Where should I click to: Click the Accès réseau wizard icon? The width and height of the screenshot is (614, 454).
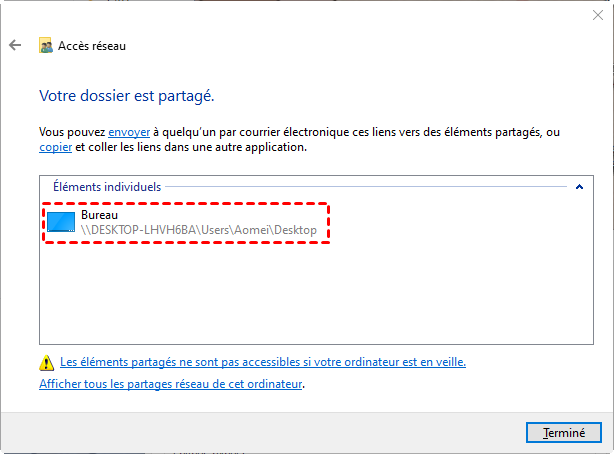click(x=46, y=45)
